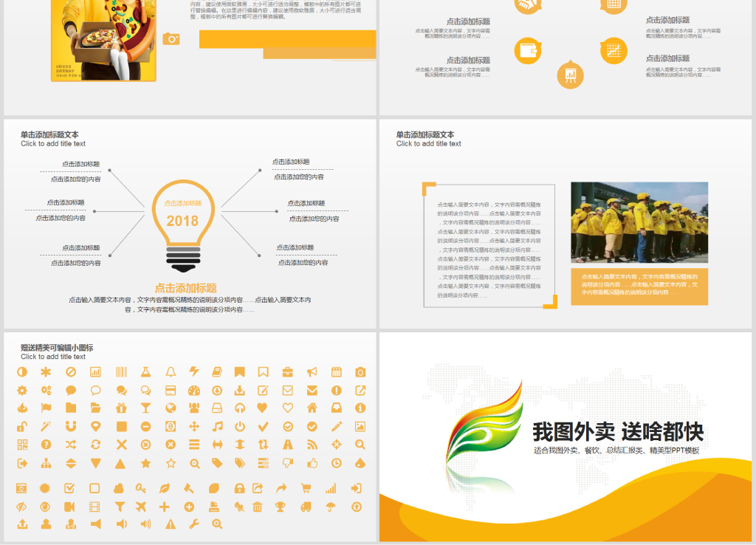Select the line chart grid icon circle
Viewport: 756px width, 545px height.
(613, 50)
